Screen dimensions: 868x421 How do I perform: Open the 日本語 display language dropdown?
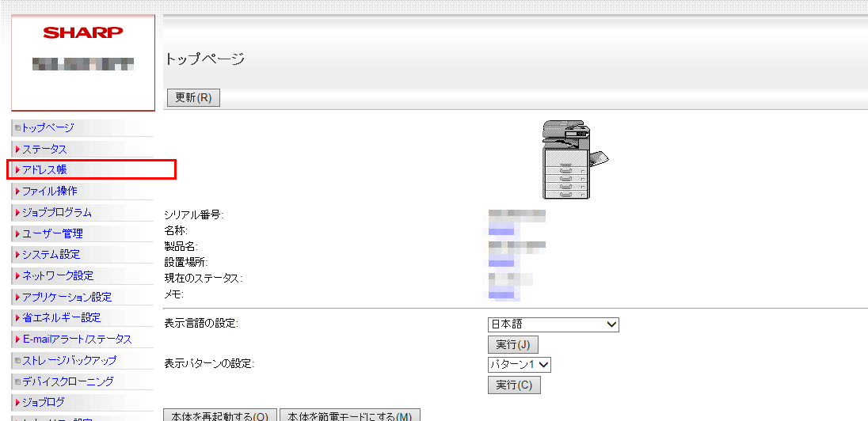tap(553, 324)
